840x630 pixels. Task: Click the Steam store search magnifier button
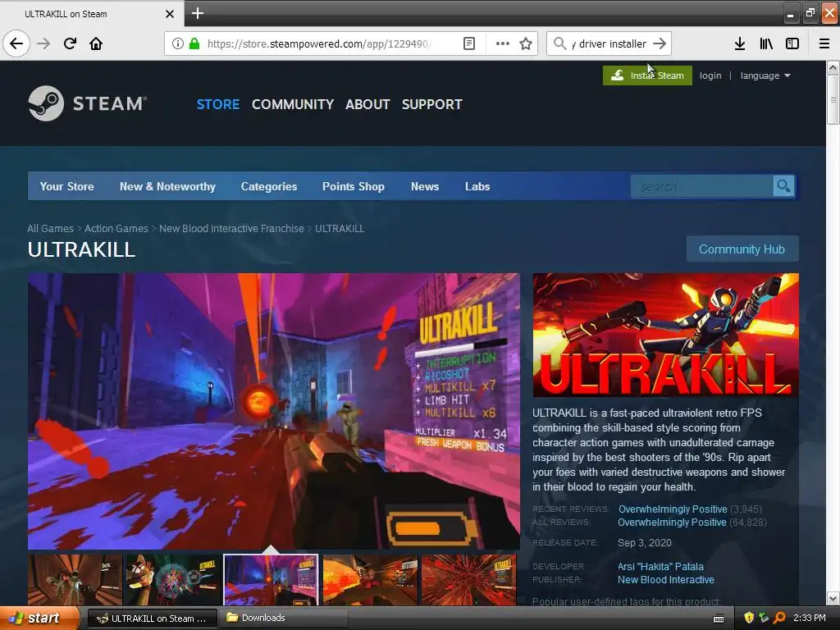[783, 186]
